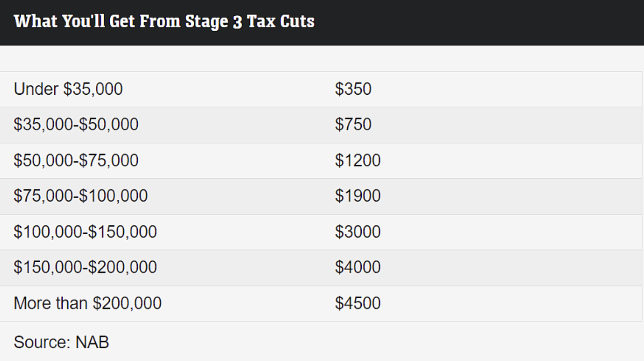This screenshot has height=361, width=644.
Task: Select the 'More than $200,000' row label
Action: coord(88,303)
